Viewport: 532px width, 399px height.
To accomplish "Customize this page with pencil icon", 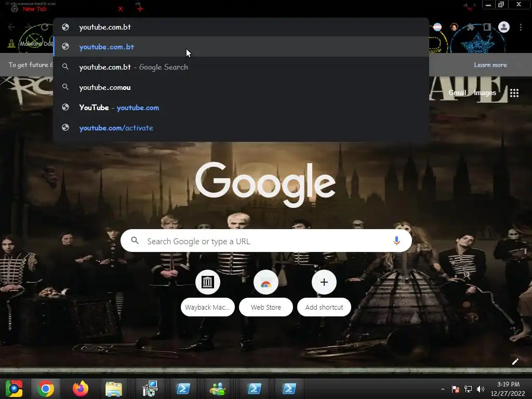I will pyautogui.click(x=515, y=362).
